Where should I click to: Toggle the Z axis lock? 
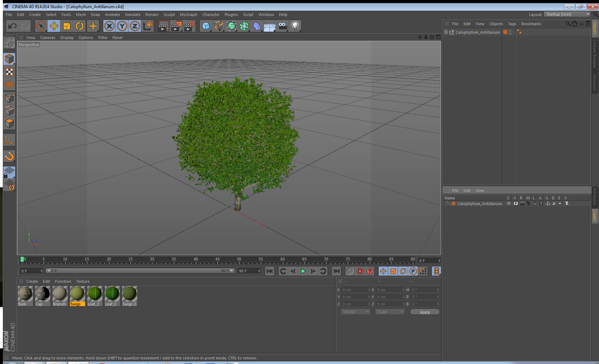135,26
